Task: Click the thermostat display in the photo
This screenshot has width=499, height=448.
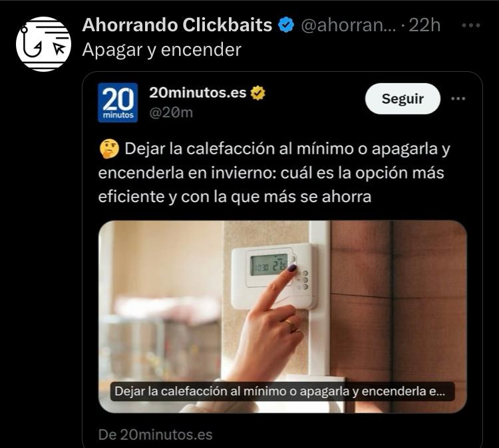Action: pos(269,265)
